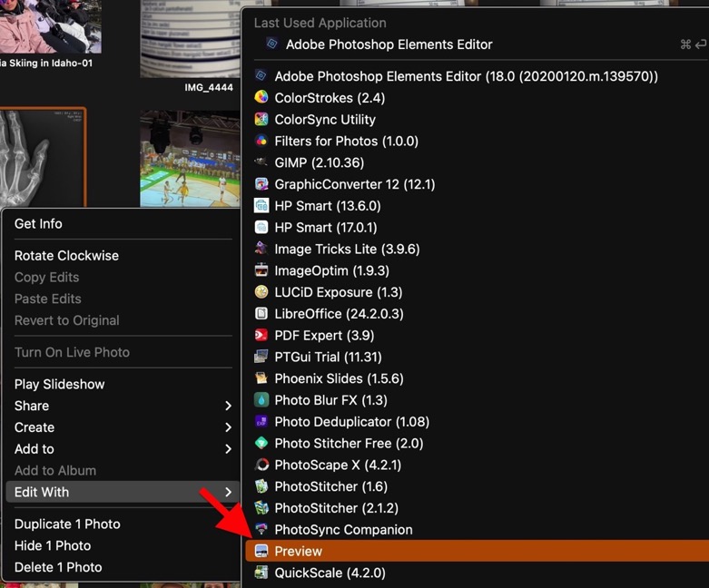Screen dimensions: 709x588
Task: Click the Preview app icon
Action: point(261,551)
